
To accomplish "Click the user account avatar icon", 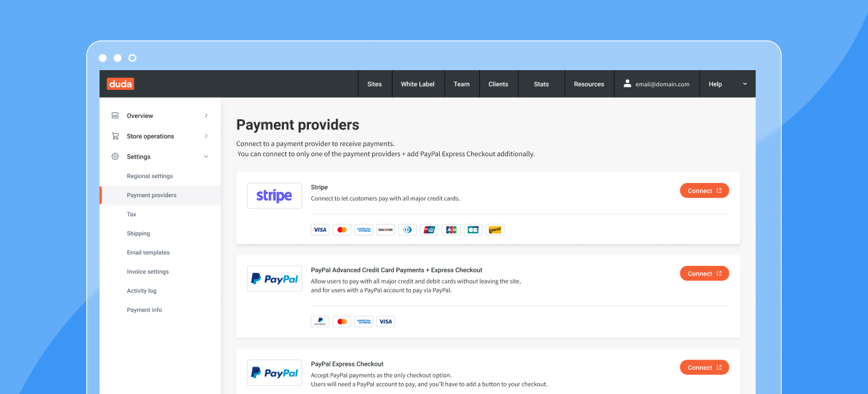I will pyautogui.click(x=627, y=84).
